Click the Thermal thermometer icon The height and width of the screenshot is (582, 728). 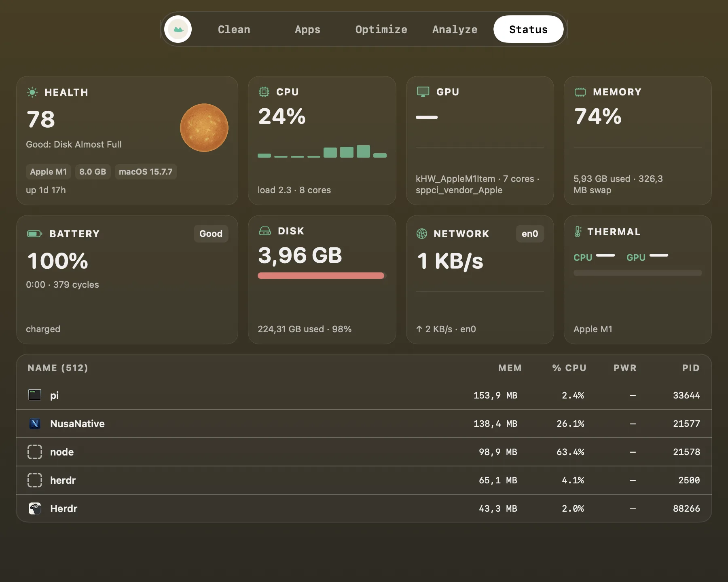point(578,232)
